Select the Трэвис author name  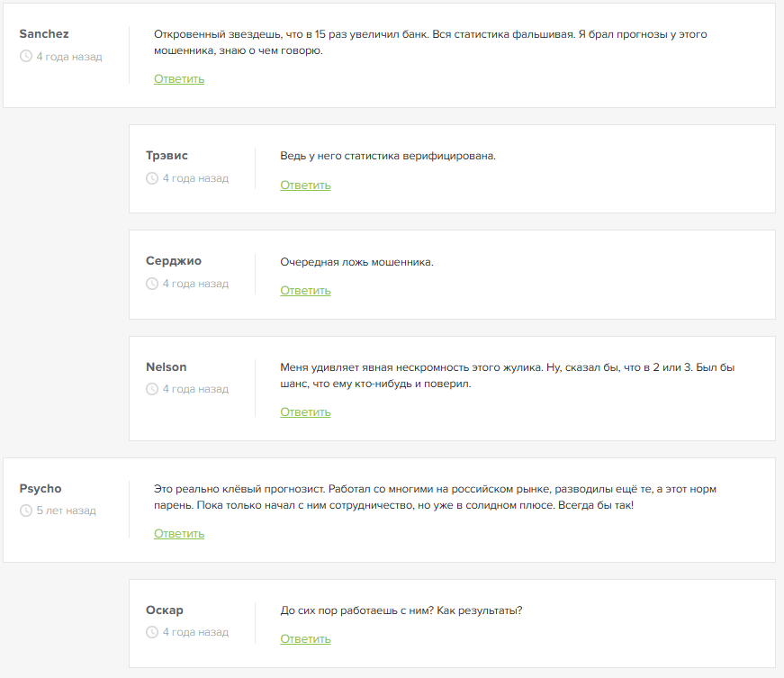coord(167,156)
